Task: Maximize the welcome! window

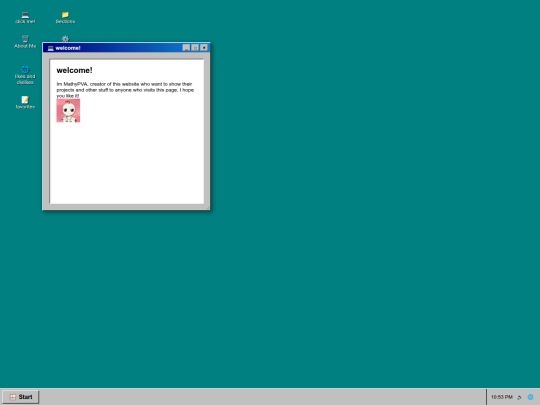Action: (195, 48)
